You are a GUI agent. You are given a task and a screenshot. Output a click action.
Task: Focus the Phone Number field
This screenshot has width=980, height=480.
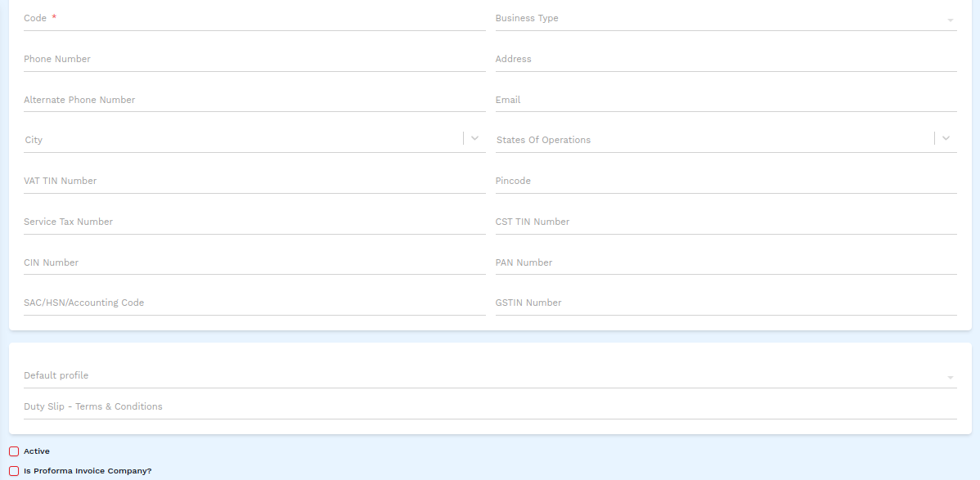click(x=254, y=60)
